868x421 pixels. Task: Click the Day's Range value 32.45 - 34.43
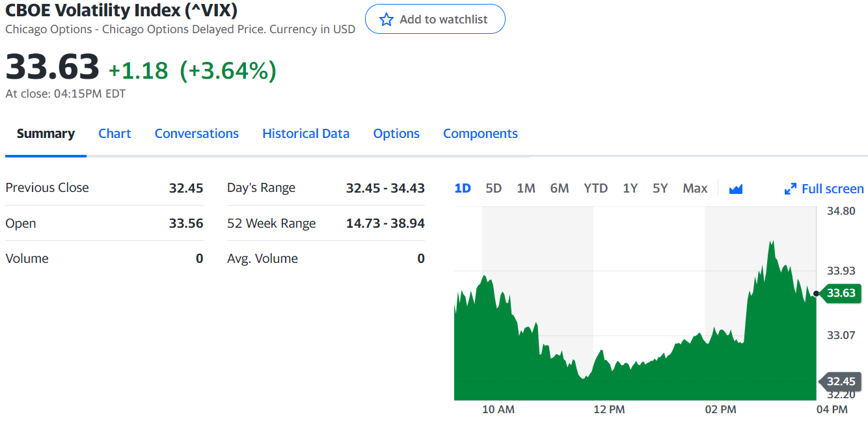pyautogui.click(x=385, y=188)
